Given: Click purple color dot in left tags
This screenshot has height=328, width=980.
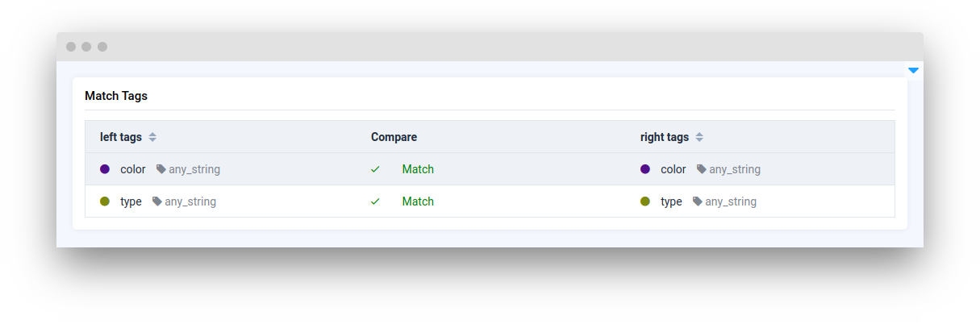Looking at the screenshot, I should [x=105, y=169].
